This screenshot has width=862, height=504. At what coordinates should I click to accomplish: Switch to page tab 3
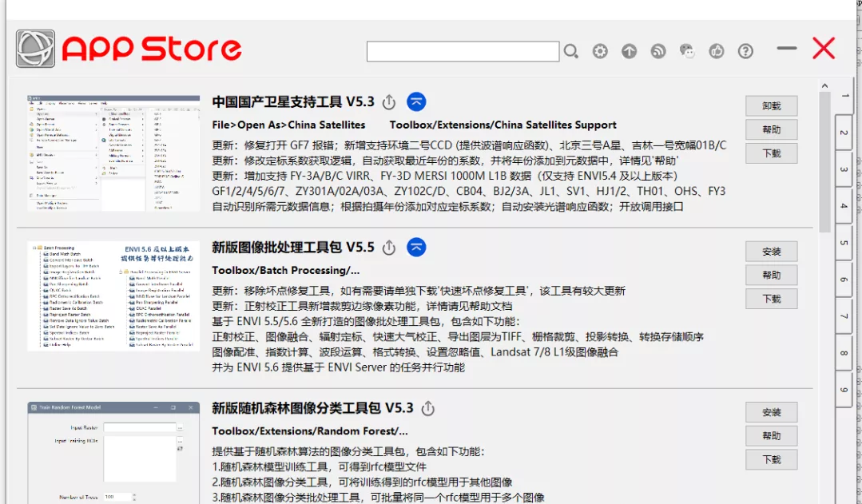tap(844, 169)
